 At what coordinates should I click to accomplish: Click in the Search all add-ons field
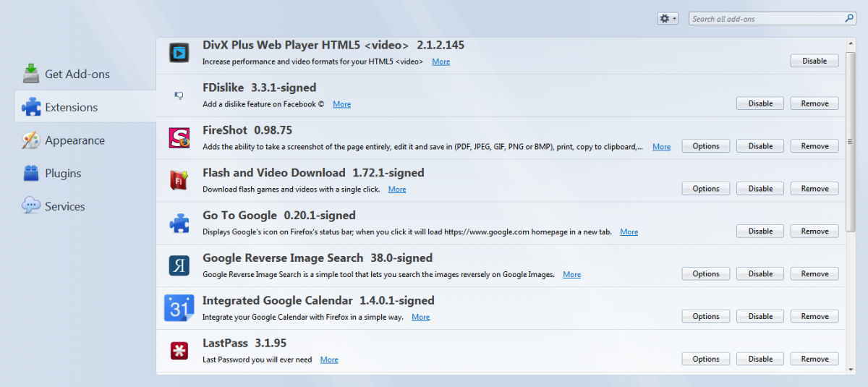pyautogui.click(x=767, y=19)
